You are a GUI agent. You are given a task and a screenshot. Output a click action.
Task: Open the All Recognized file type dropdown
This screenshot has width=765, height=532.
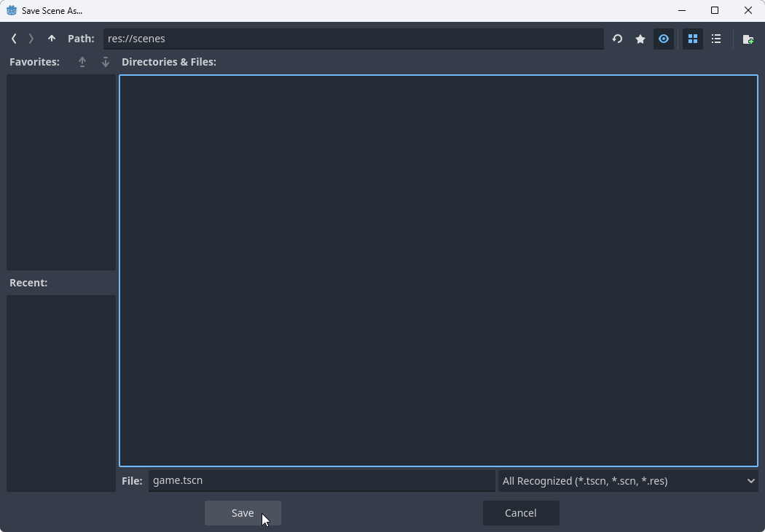[627, 481]
